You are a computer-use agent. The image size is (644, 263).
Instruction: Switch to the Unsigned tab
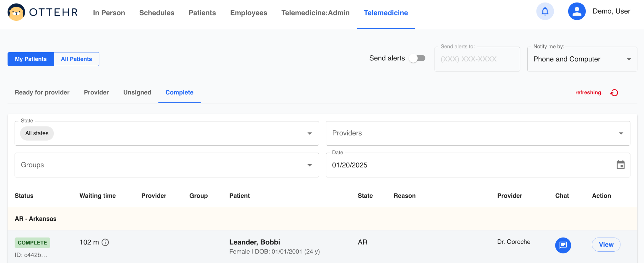(x=137, y=92)
